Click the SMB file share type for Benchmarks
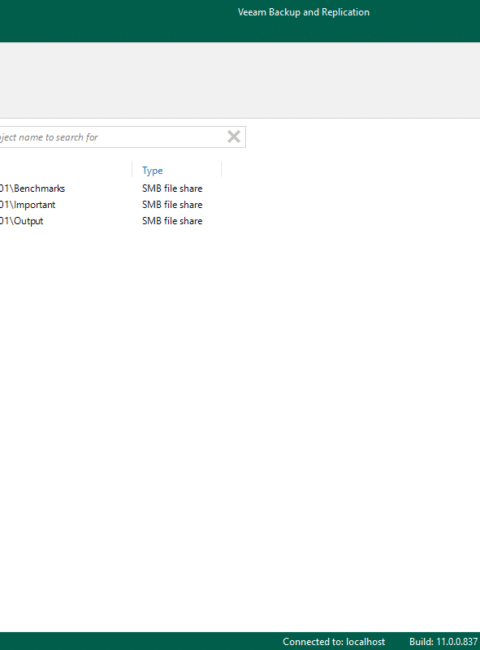 [x=172, y=189]
